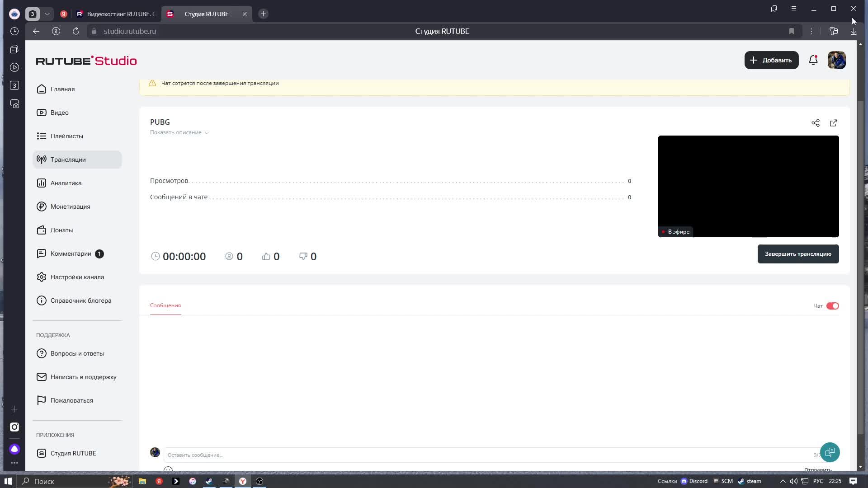This screenshot has height=488, width=868.
Task: Open notifications bell
Action: pyautogui.click(x=813, y=60)
